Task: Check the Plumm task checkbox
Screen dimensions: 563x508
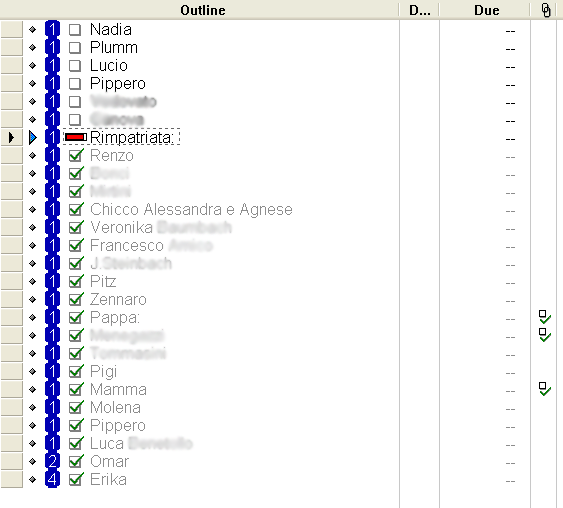Action: [x=75, y=47]
